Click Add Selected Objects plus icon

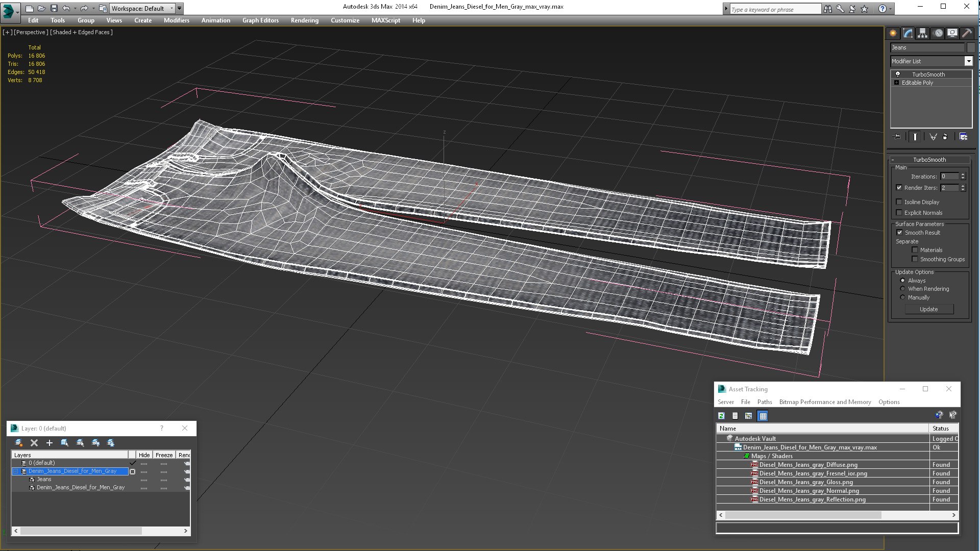click(50, 443)
